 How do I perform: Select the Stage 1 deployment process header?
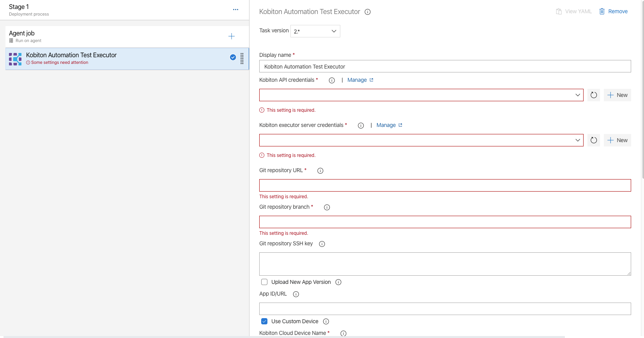(124, 10)
